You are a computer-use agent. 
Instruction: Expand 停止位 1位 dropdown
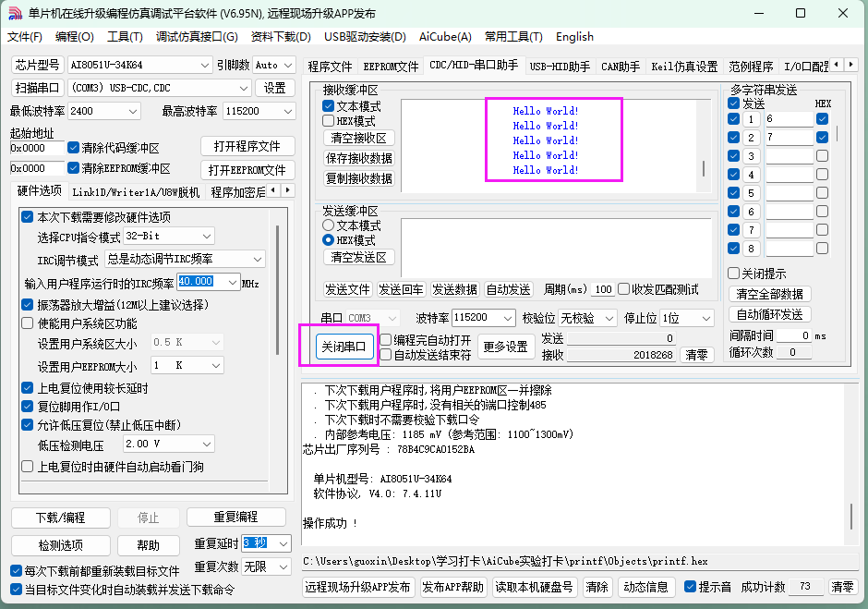pyautogui.click(x=687, y=318)
